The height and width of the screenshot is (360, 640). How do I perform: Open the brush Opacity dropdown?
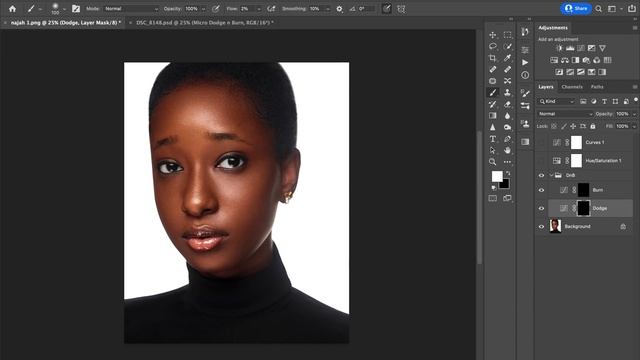(x=203, y=9)
